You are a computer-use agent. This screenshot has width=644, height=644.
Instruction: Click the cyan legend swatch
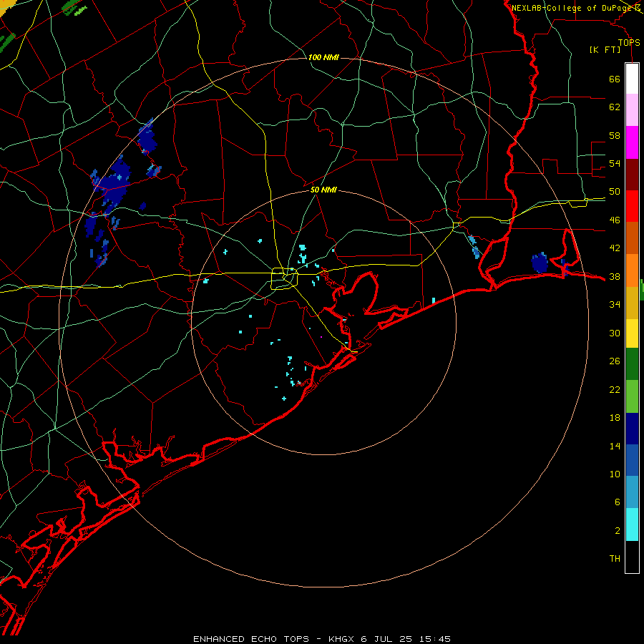(632, 525)
